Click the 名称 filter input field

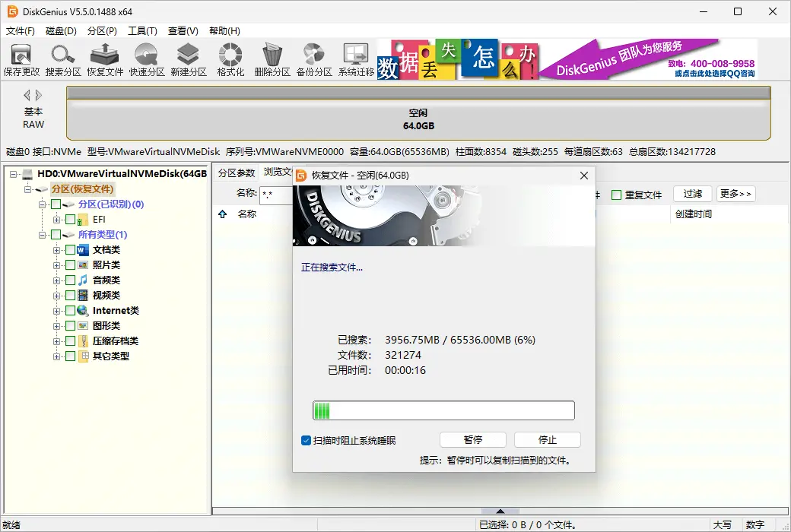tap(276, 195)
